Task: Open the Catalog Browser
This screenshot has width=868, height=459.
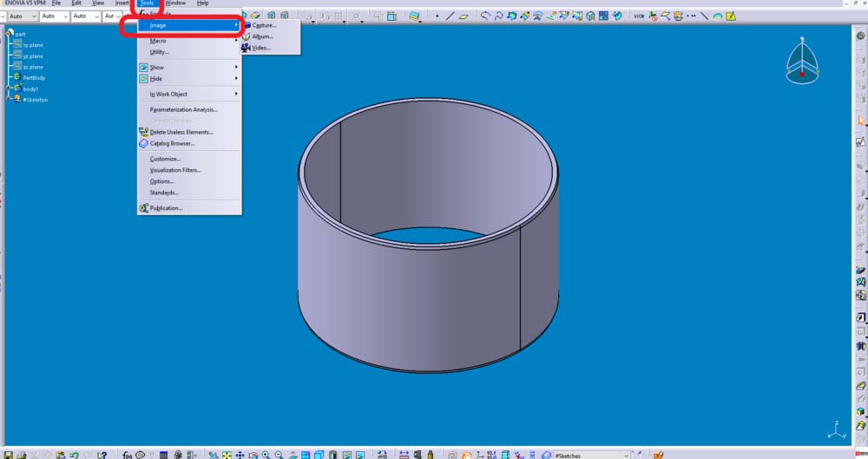Action: 172,143
